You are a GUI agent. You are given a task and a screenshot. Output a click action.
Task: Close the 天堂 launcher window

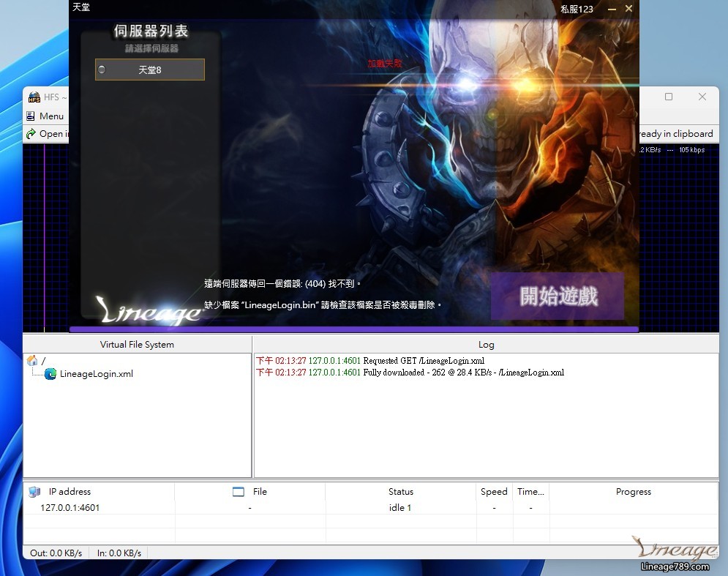[628, 8]
